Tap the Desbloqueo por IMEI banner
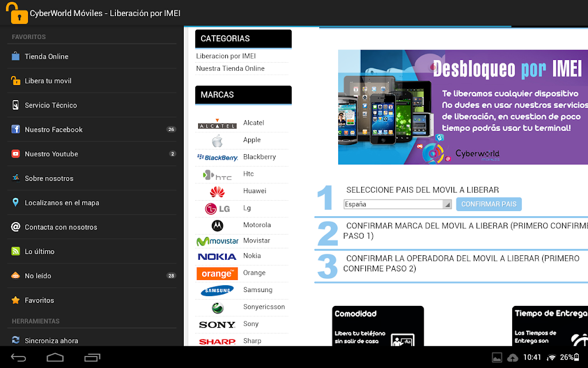Viewport: 588px width, 368px height. 463,107
